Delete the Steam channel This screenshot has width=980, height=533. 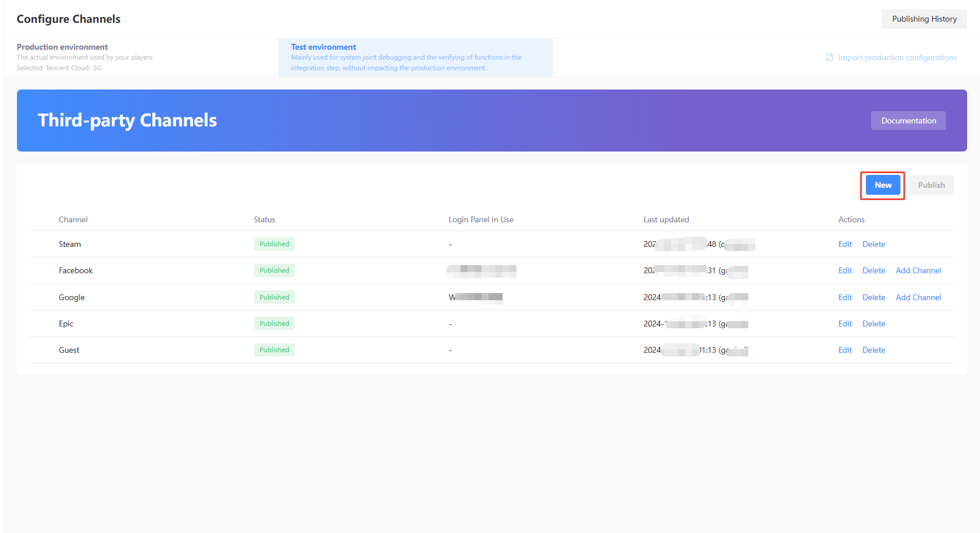[x=874, y=244]
